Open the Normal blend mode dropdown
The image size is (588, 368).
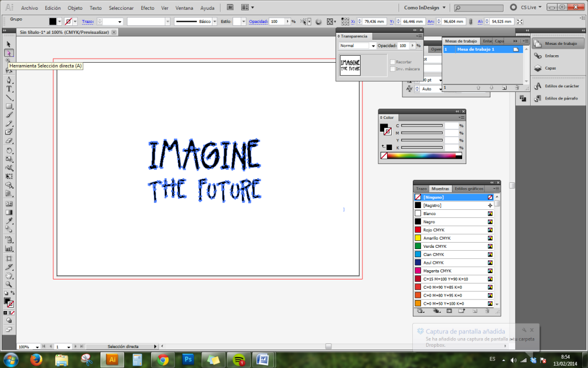click(373, 46)
